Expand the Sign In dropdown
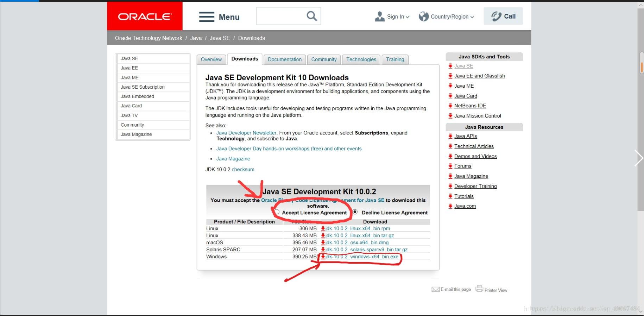 coord(408,17)
